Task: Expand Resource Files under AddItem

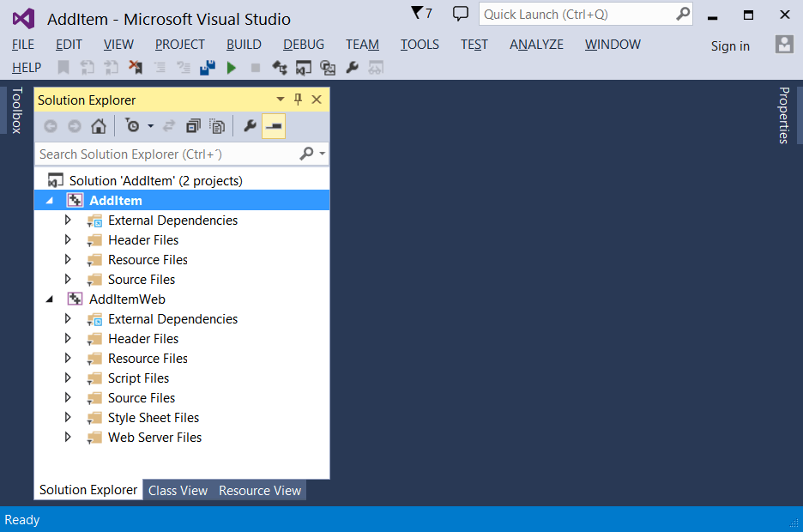Action: coord(68,260)
